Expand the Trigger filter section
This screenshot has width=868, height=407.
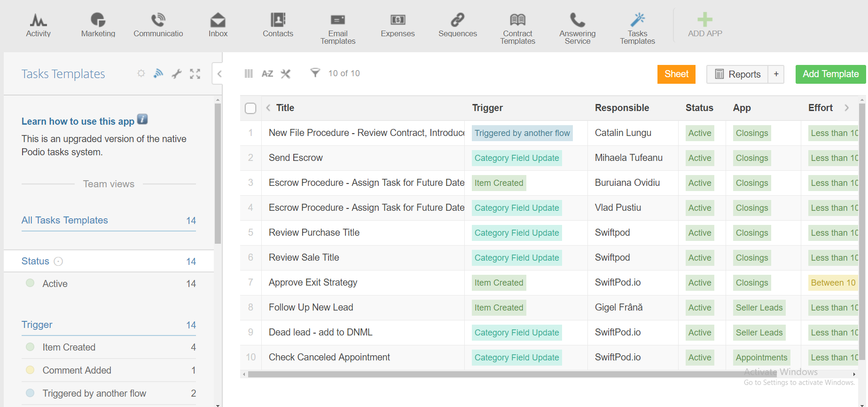pos(37,325)
